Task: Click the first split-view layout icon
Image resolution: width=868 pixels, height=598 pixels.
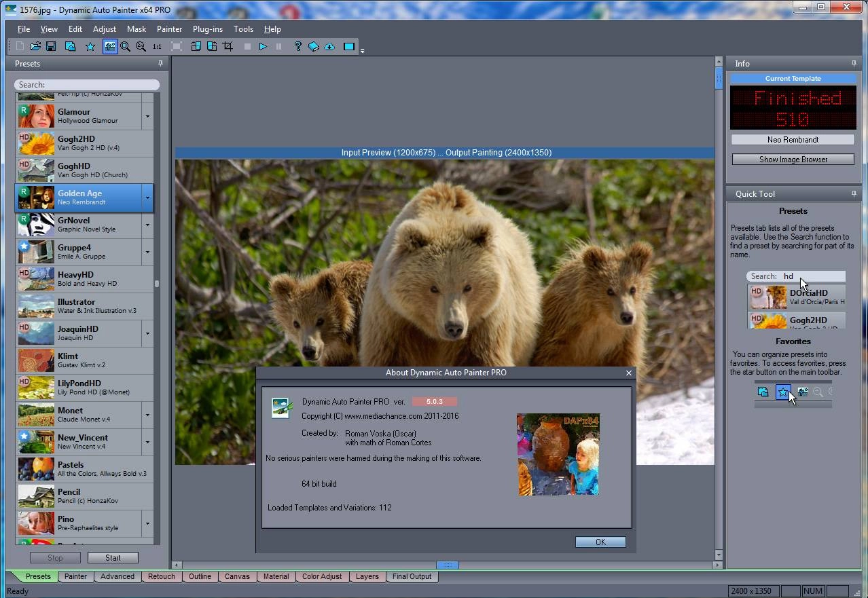Action: (196, 46)
